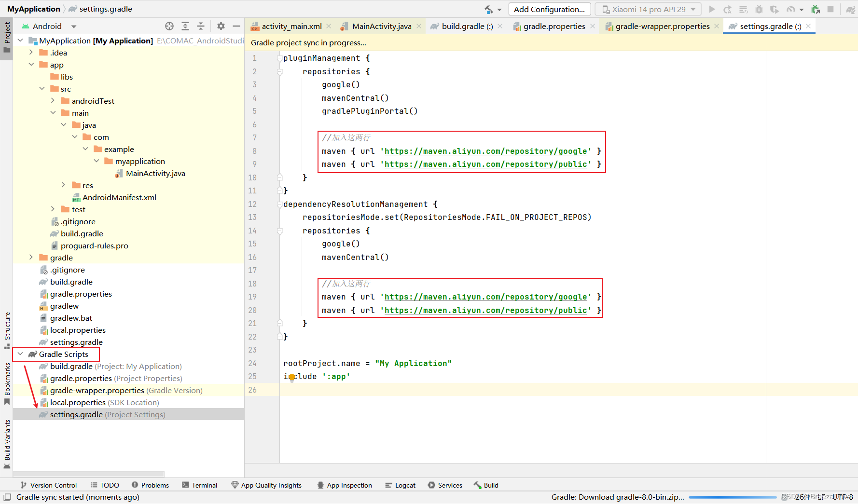The width and height of the screenshot is (858, 504).
Task: Expand the androidTest folder
Action: pyautogui.click(x=53, y=100)
